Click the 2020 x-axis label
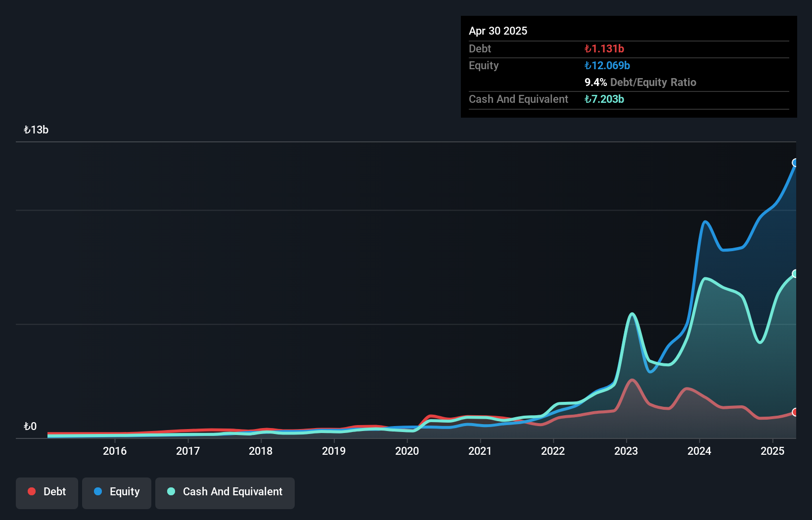This screenshot has height=520, width=812. click(407, 451)
